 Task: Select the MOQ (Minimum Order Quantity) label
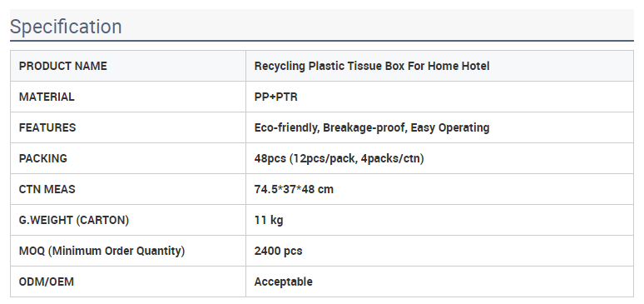[x=102, y=251]
